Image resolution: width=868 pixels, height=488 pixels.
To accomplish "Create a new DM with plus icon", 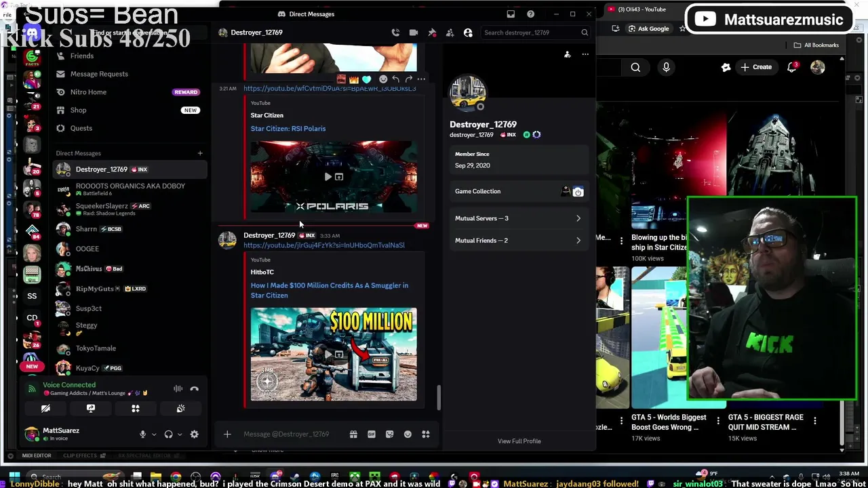I will pos(200,153).
